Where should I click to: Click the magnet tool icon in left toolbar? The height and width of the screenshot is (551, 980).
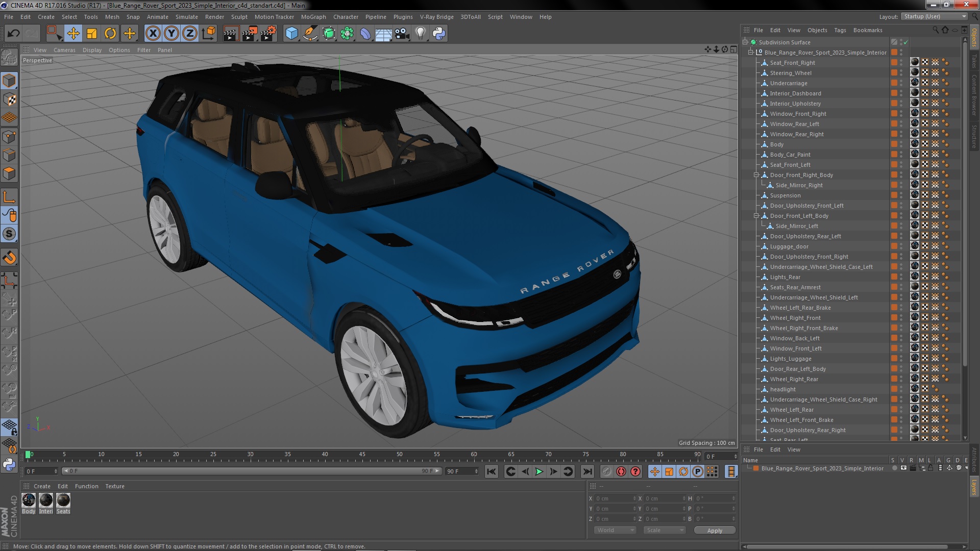(x=9, y=258)
